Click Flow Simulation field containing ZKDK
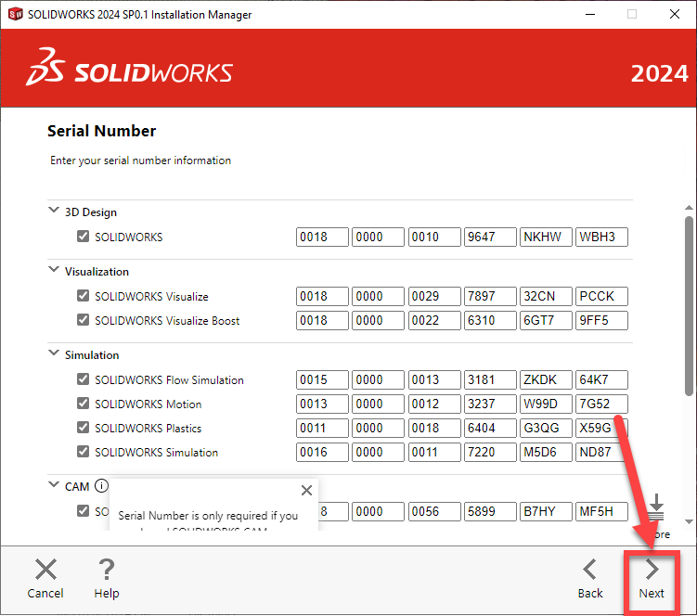 (x=546, y=380)
